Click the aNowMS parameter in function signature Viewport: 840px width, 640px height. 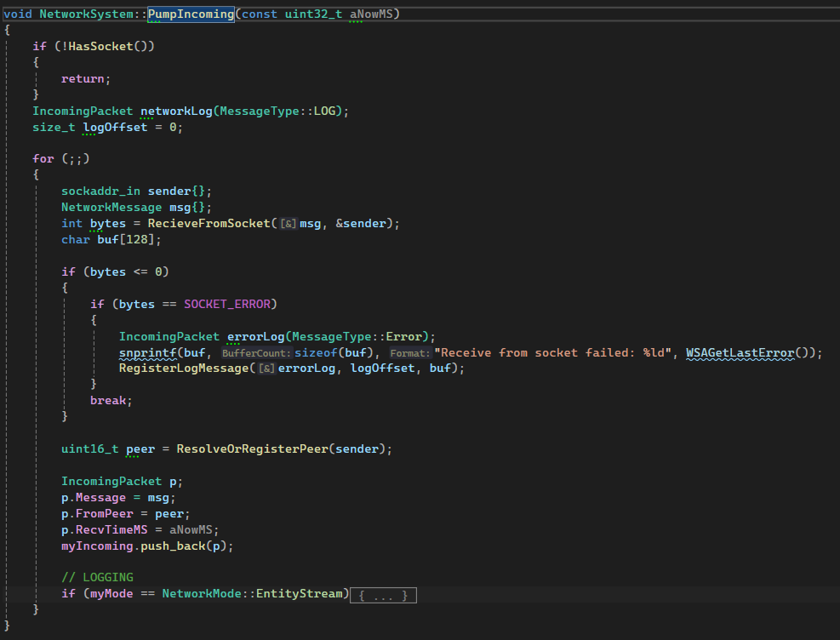click(x=374, y=14)
